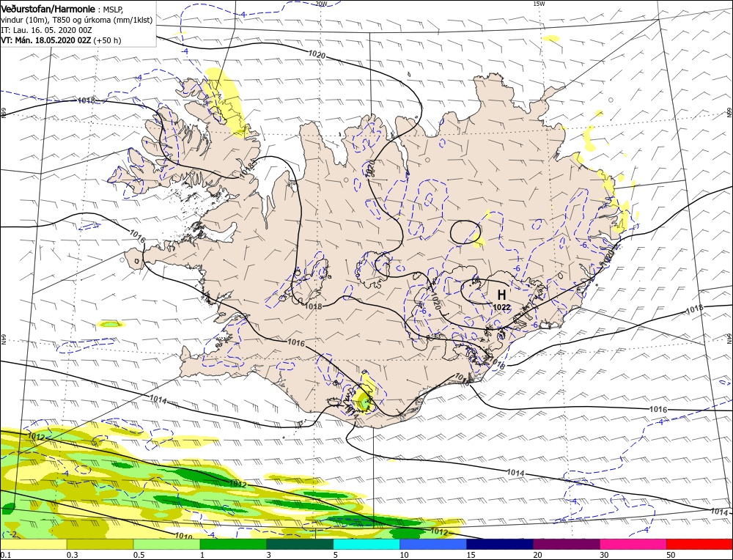Select the medium green 1 mm legend swatch
733x560 pixels.
pos(233,544)
